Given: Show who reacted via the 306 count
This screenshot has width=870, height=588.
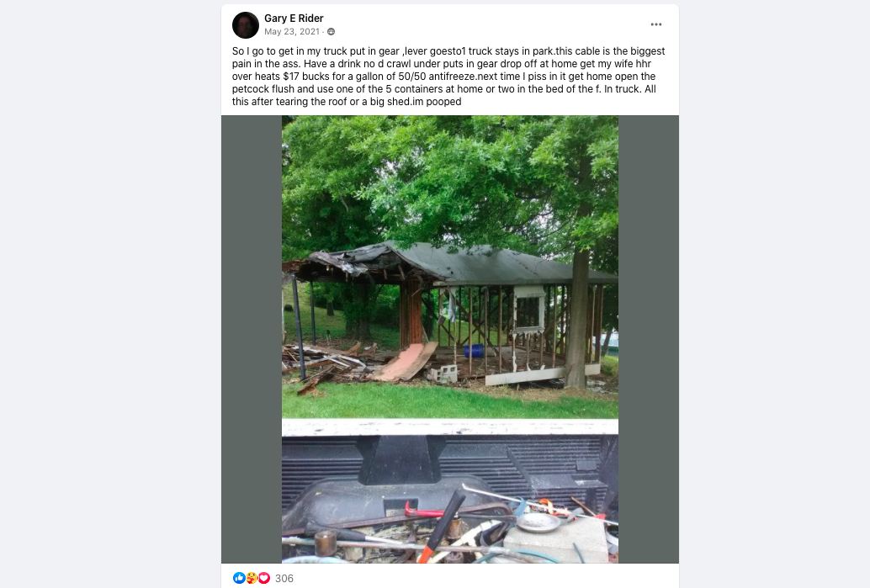Looking at the screenshot, I should pos(284,579).
